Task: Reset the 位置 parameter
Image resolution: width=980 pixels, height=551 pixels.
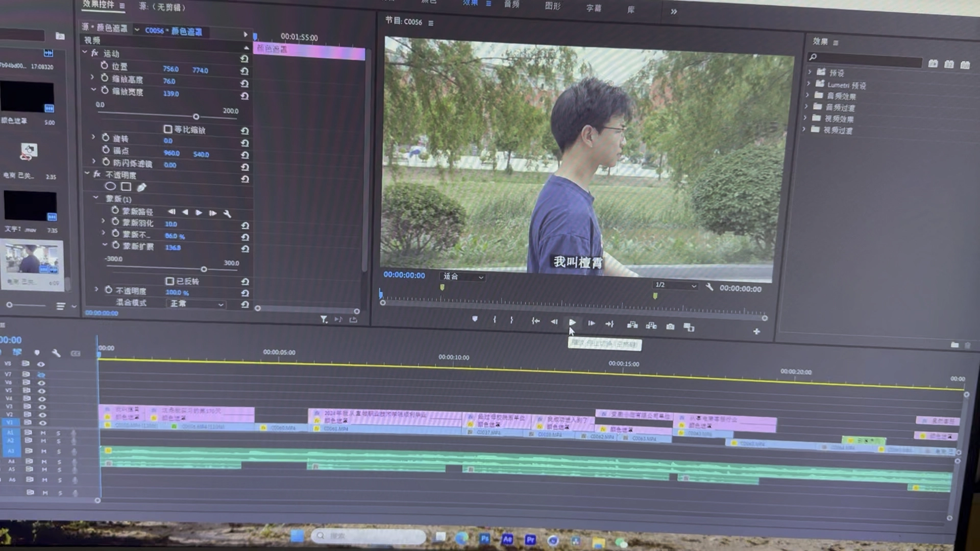Action: point(244,71)
